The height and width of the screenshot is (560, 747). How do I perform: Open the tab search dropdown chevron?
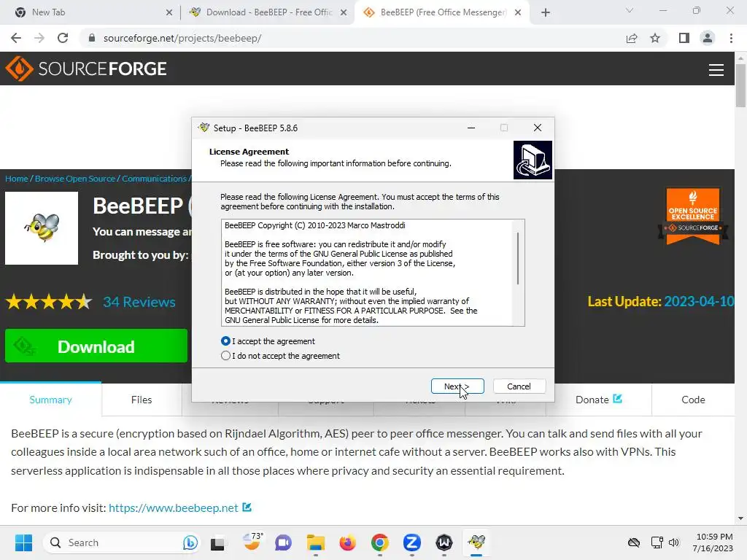pyautogui.click(x=630, y=10)
